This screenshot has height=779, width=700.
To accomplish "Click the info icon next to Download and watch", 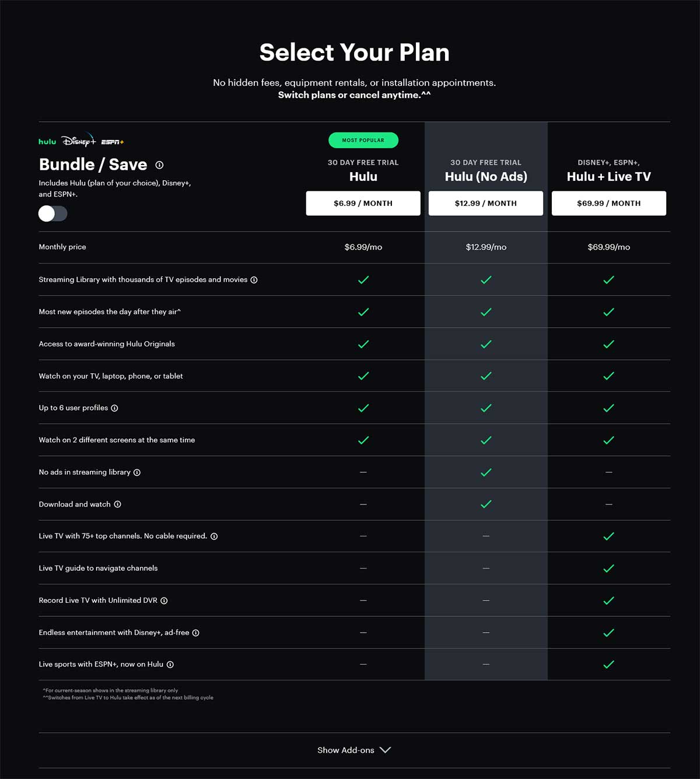I will 117,504.
